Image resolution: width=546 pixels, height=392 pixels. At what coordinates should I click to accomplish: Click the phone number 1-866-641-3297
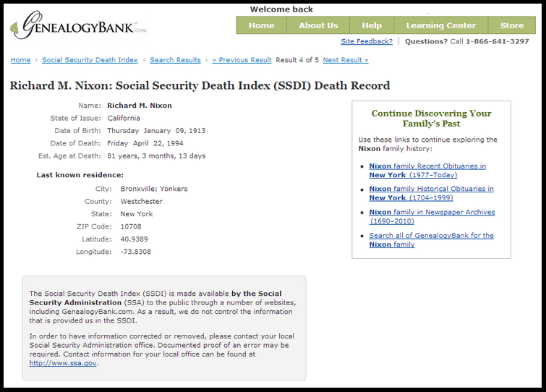tap(498, 41)
